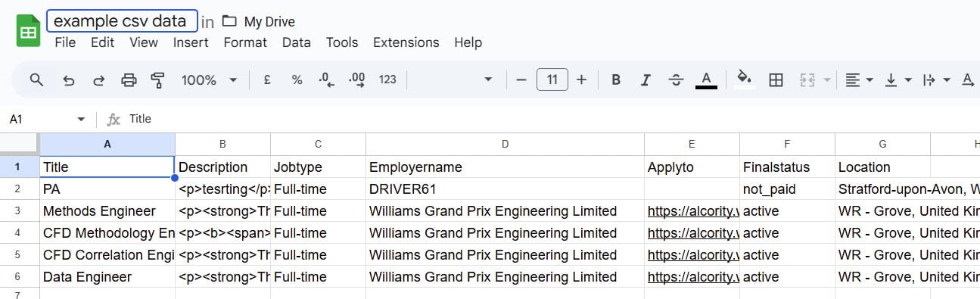980x299 pixels.
Task: Increase font size with plus button
Action: click(x=581, y=79)
